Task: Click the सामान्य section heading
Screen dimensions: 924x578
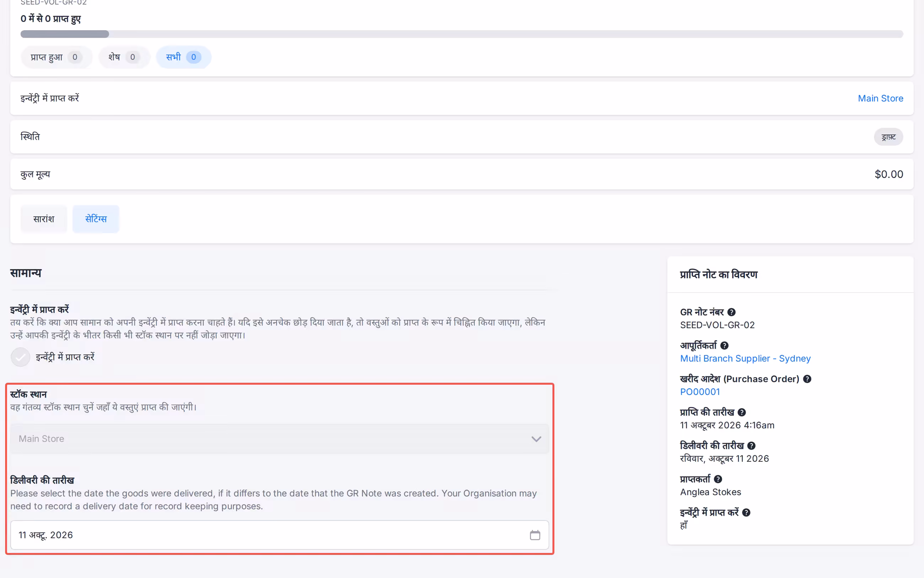Action: 26,273
